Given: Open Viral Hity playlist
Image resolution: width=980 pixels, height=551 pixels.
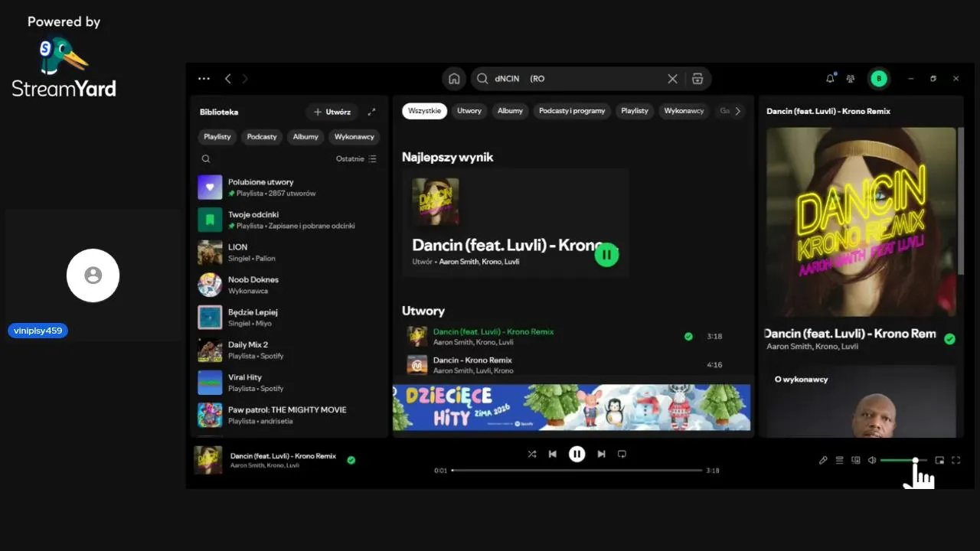Looking at the screenshot, I should pos(289,383).
